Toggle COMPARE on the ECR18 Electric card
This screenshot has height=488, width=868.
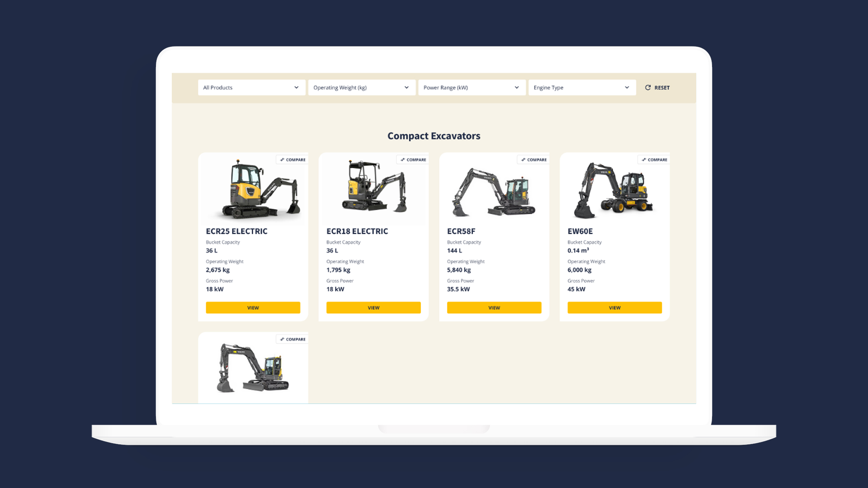click(x=413, y=160)
